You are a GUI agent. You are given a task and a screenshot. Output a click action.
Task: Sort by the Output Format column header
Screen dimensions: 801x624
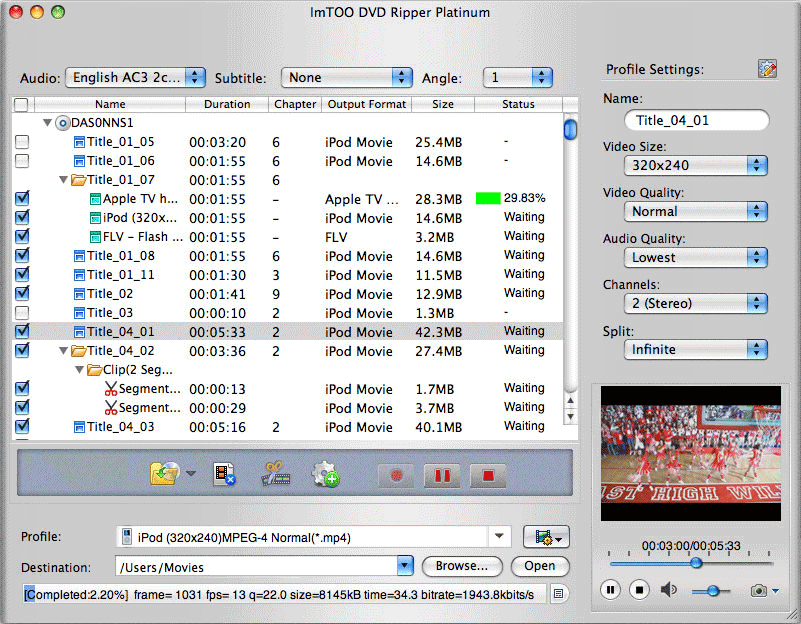coord(366,104)
